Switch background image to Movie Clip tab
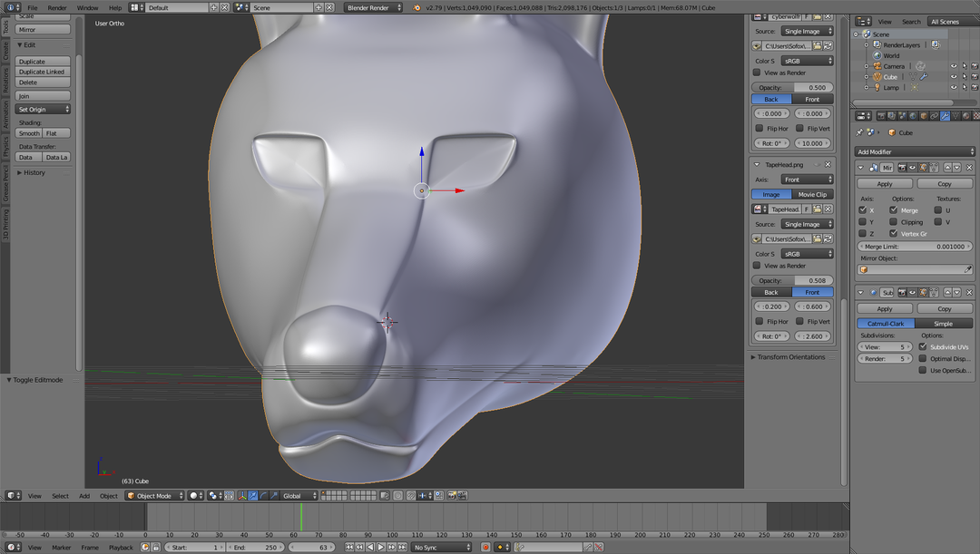The width and height of the screenshot is (980, 554). [812, 194]
